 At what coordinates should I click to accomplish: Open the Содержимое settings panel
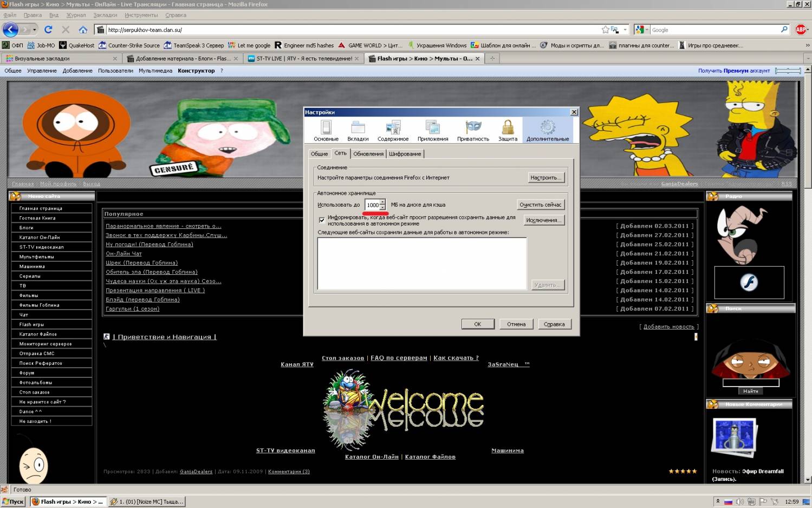coord(393,131)
